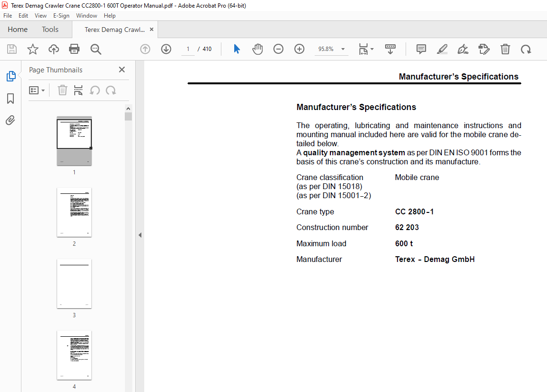Click the '600 t' maximum load value
547x392 pixels.
(x=404, y=244)
